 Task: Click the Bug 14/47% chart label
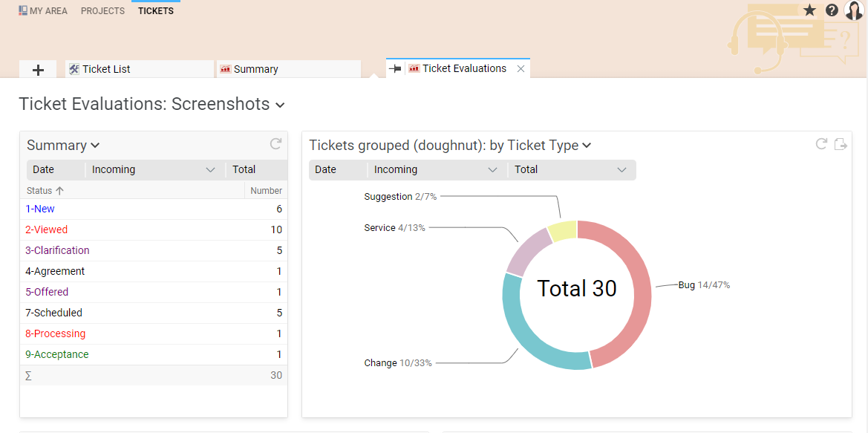pyautogui.click(x=704, y=285)
